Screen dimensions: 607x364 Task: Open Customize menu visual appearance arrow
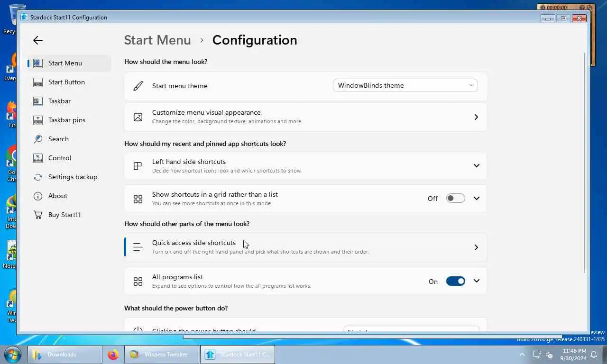(x=476, y=117)
